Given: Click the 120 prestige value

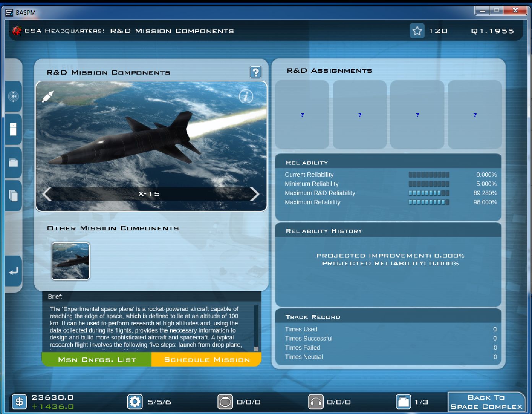Looking at the screenshot, I should click(x=438, y=31).
